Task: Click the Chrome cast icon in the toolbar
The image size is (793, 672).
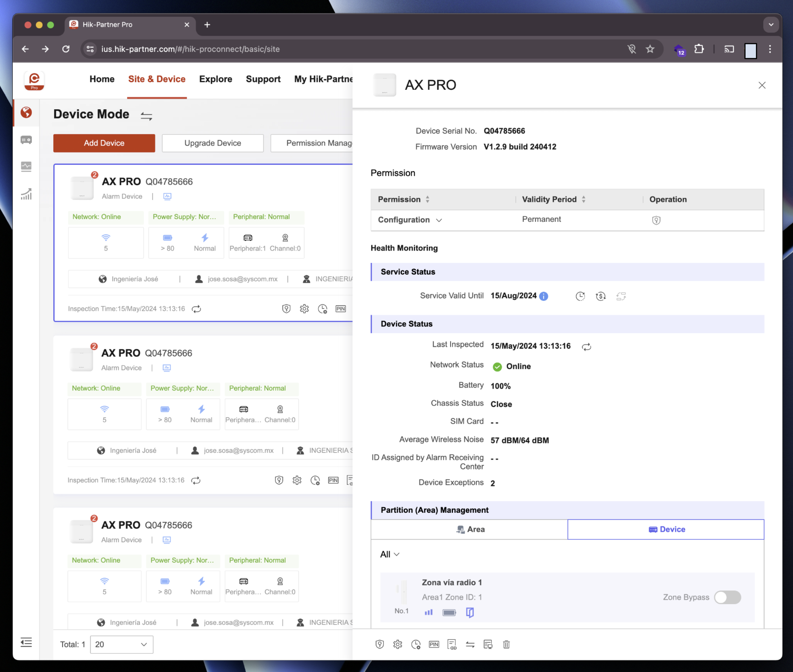Action: tap(729, 49)
